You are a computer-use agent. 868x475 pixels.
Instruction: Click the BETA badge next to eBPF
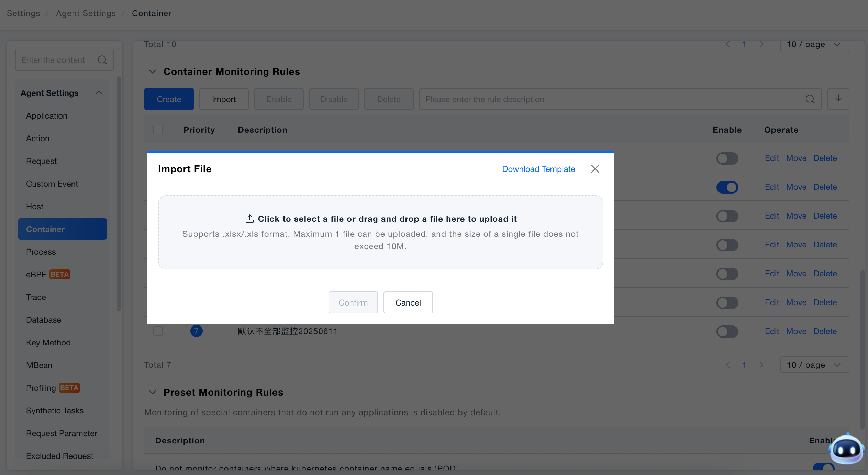point(60,274)
